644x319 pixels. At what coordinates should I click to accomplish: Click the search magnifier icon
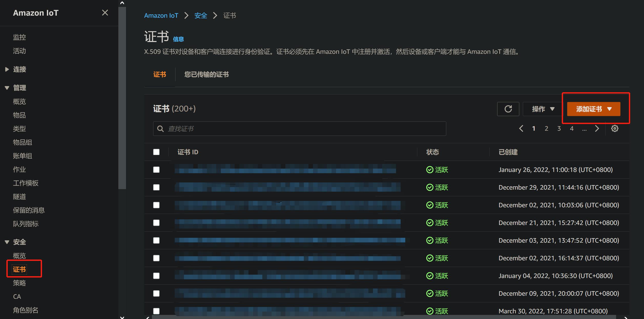coord(160,129)
